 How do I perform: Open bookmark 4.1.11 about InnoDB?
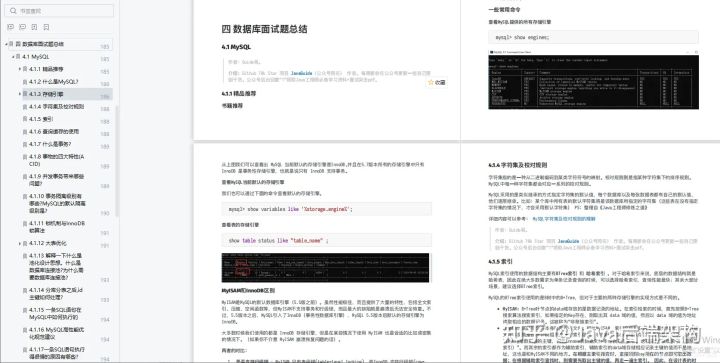point(57,227)
